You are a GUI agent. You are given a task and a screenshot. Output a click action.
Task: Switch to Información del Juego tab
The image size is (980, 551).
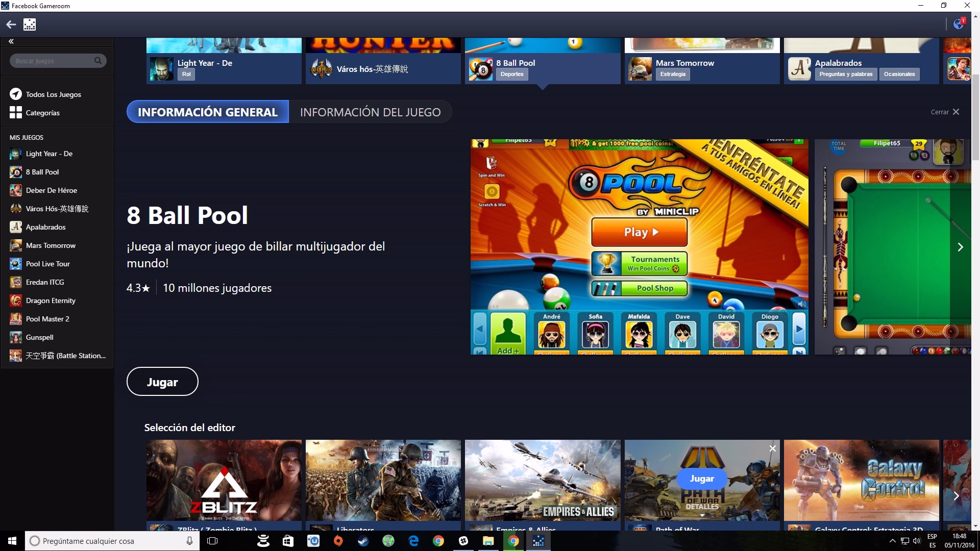370,112
